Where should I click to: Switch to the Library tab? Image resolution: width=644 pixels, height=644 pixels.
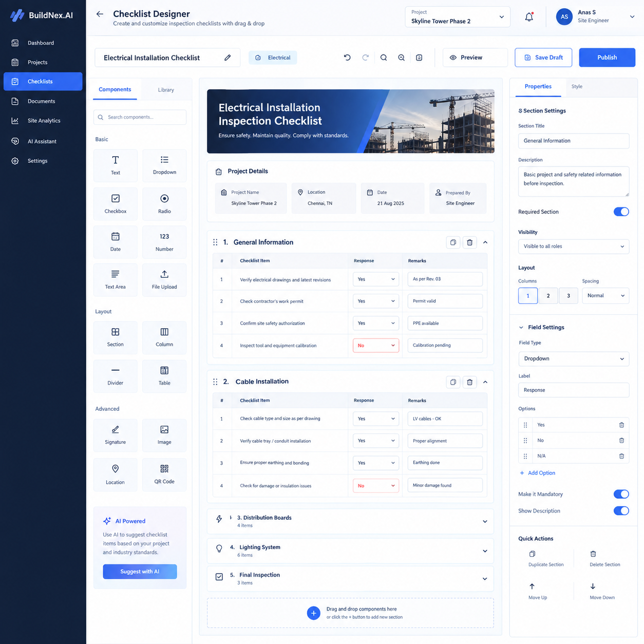[166, 90]
